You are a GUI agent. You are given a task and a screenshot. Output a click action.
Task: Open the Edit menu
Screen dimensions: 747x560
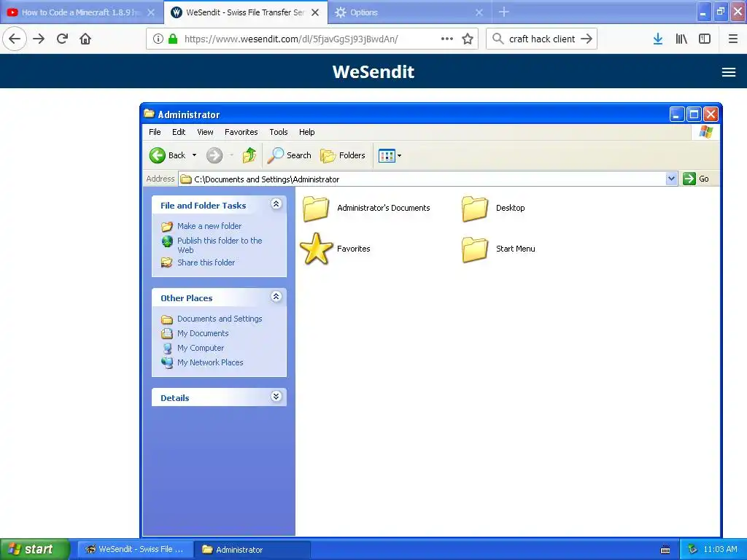179,132
